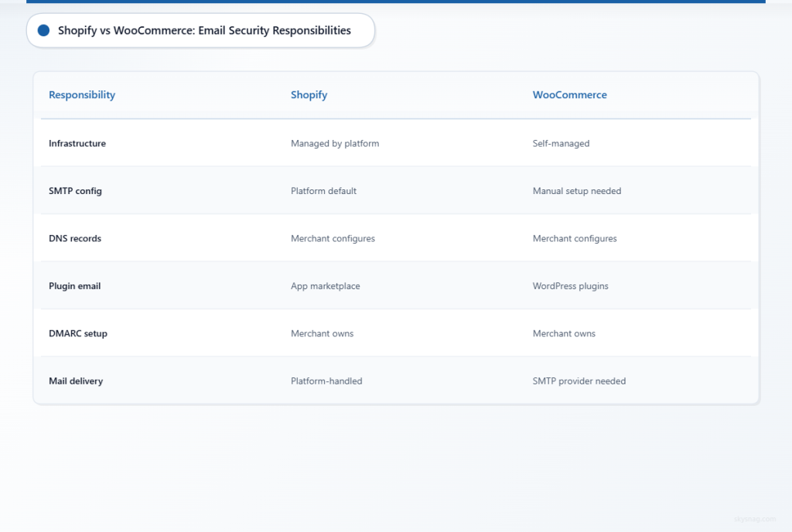Click the blue dot beside the title
792x532 pixels.
coord(43,30)
